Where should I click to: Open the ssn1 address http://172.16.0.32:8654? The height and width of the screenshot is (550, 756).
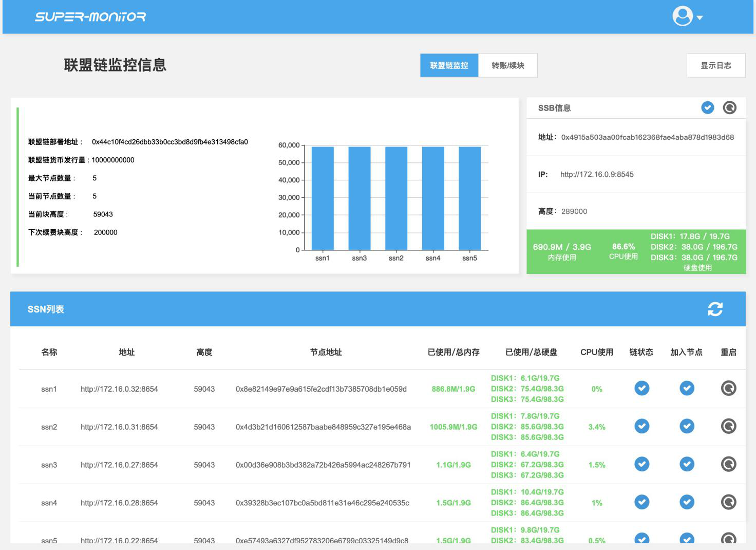pyautogui.click(x=119, y=389)
